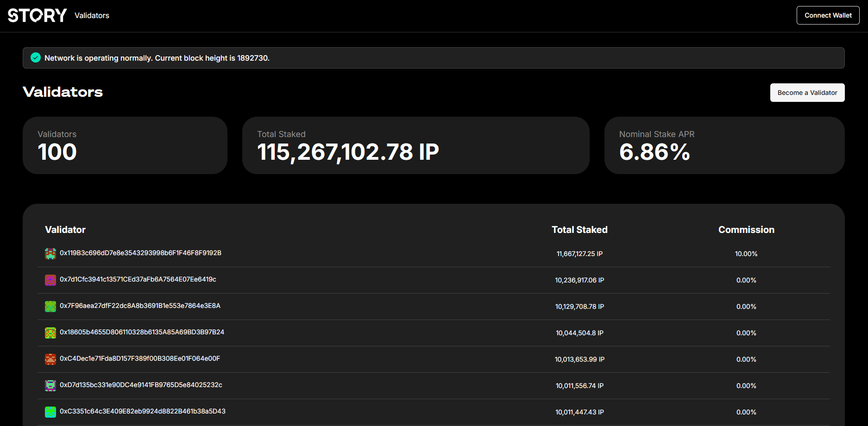Click the avatar icon for validator 0xC4Dec1
This screenshot has height=426, width=868.
coord(50,359)
